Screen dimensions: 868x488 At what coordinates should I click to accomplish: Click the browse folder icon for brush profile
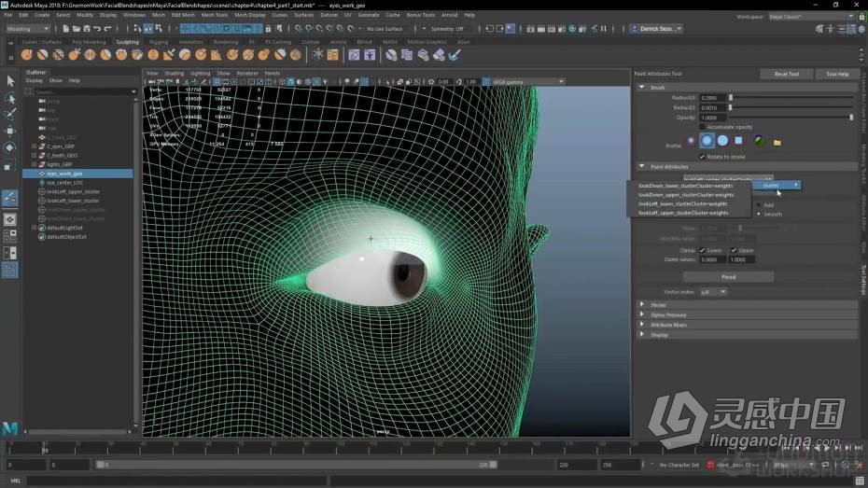tap(777, 143)
